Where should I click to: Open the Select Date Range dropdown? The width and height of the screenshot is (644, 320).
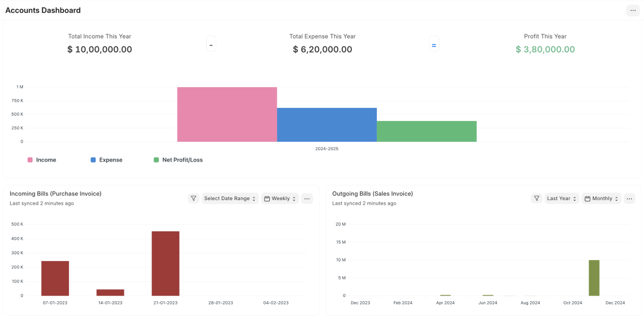[x=230, y=199]
